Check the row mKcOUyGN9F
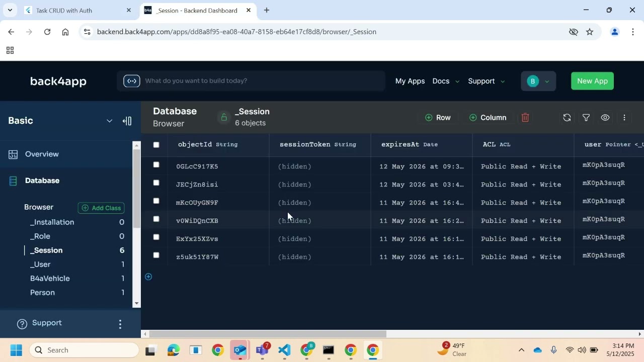 [156, 201]
